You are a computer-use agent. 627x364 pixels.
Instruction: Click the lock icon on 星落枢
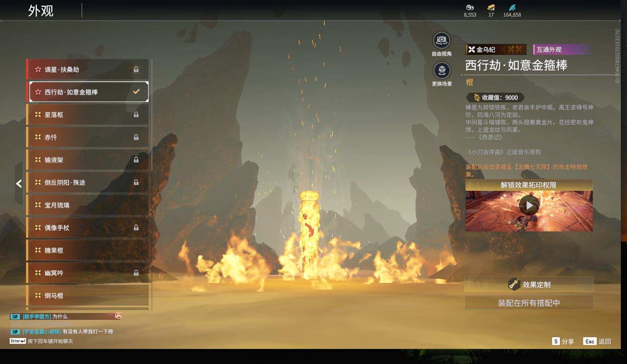[x=136, y=114]
